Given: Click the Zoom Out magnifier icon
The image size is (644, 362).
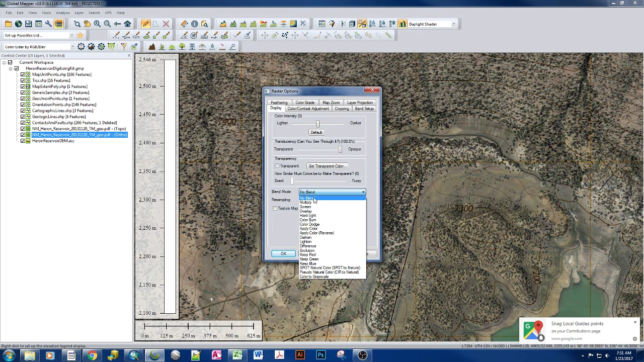Looking at the screenshot, I should pyautogui.click(x=107, y=24).
